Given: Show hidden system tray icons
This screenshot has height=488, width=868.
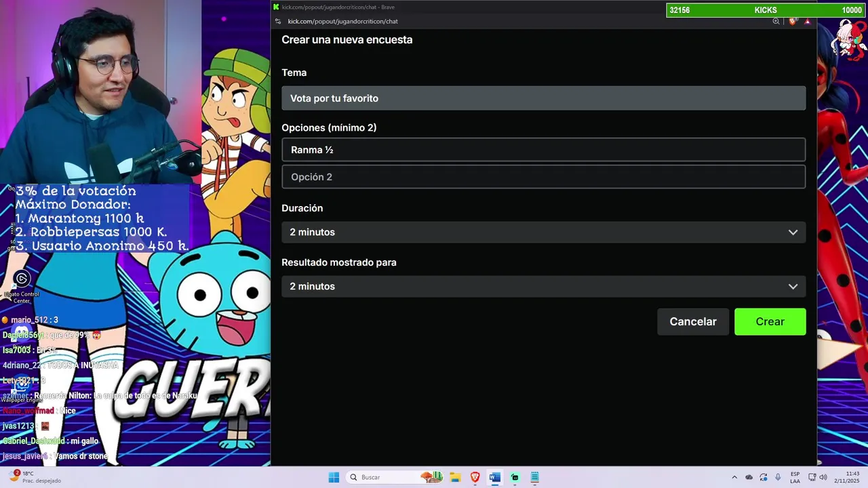Looking at the screenshot, I should [x=734, y=477].
